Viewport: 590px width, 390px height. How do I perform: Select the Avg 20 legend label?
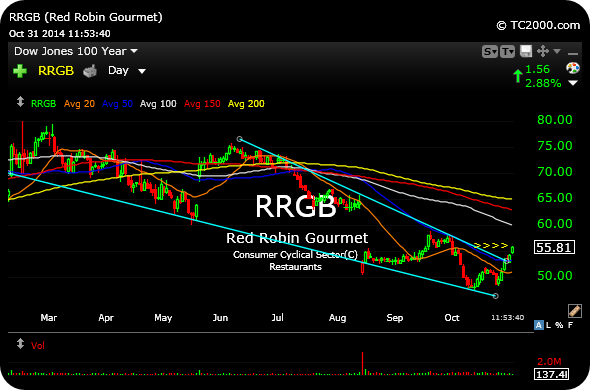(x=79, y=104)
